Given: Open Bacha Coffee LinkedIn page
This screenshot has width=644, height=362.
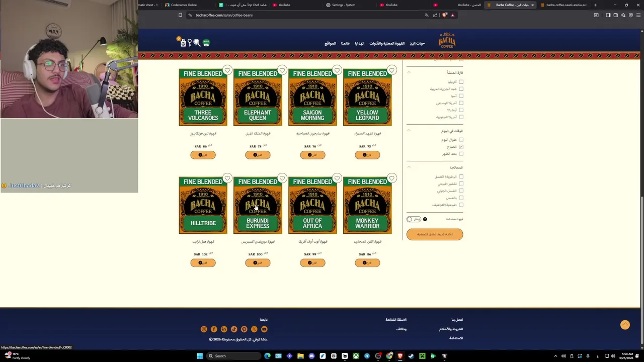Looking at the screenshot, I should 224,329.
